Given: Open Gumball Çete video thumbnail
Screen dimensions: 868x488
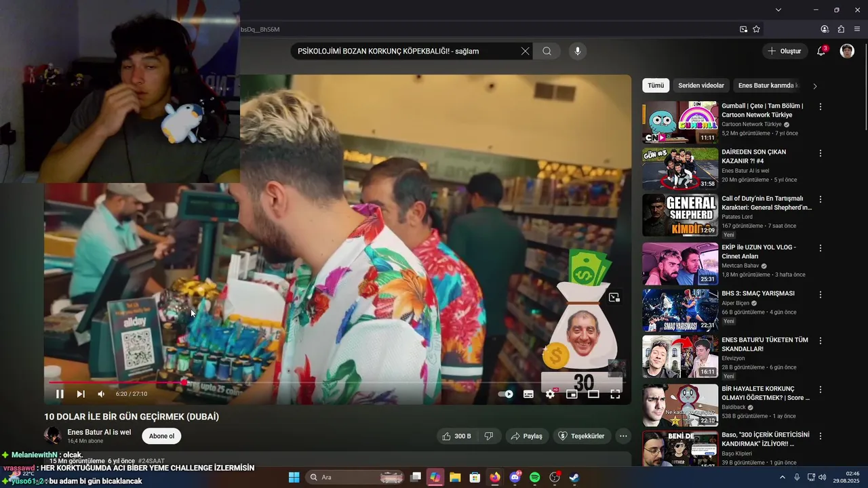Looking at the screenshot, I should tap(680, 123).
